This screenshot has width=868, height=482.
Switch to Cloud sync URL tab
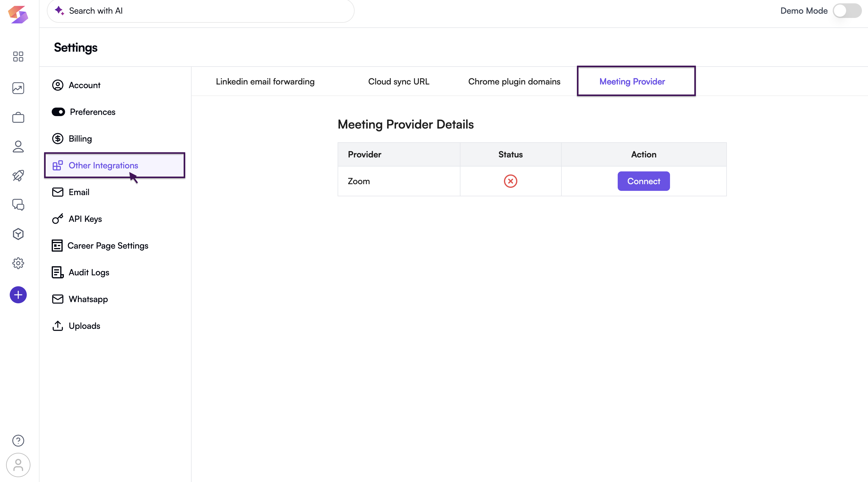[x=399, y=81]
